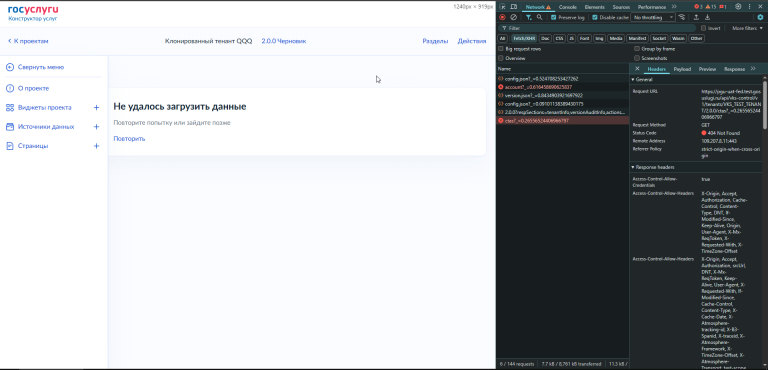Screen dimensions: 768x370
Task: Open the No throttling dropdown
Action: pos(652,17)
